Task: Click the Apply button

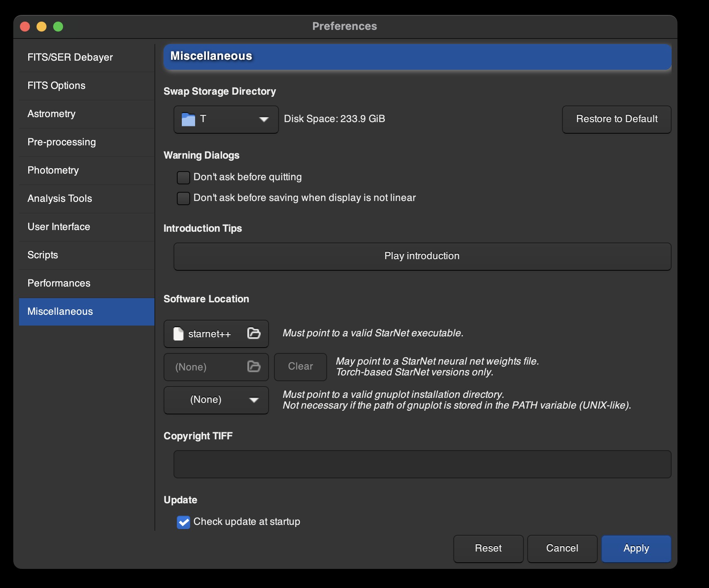Action: [636, 549]
